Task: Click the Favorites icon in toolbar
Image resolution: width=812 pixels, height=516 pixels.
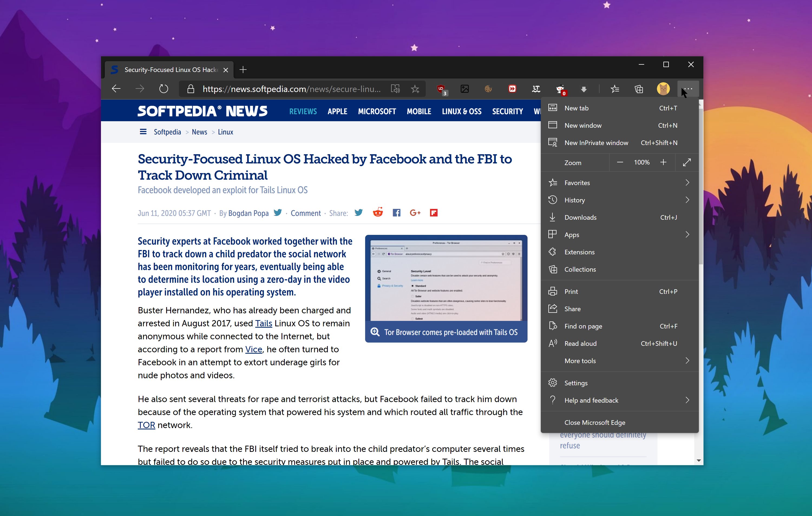Action: [614, 88]
